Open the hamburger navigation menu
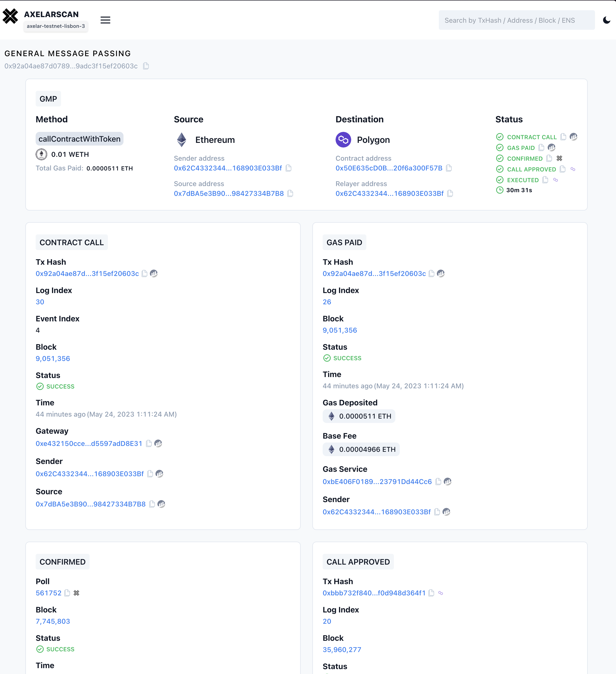This screenshot has height=674, width=616. (x=105, y=20)
